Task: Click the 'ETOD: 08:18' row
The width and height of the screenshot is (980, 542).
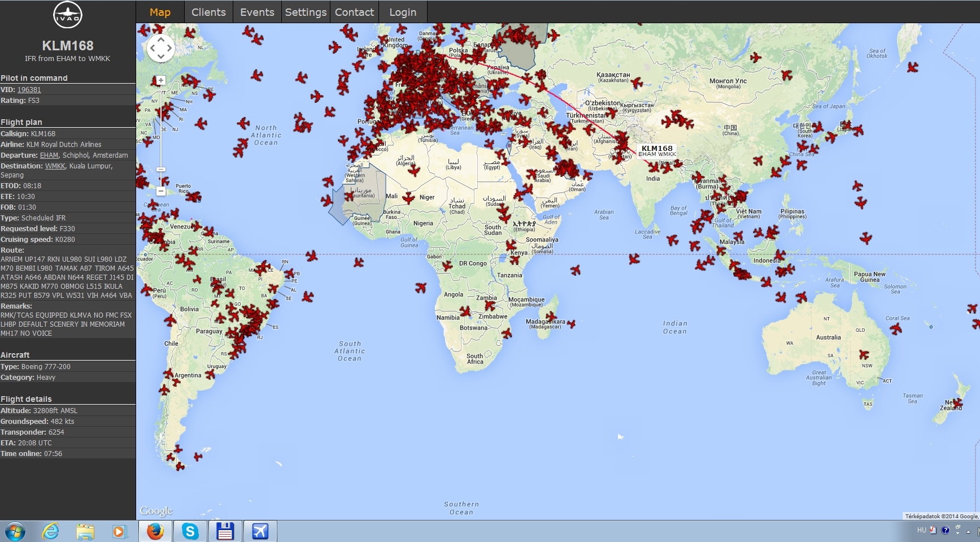Action: [x=68, y=185]
